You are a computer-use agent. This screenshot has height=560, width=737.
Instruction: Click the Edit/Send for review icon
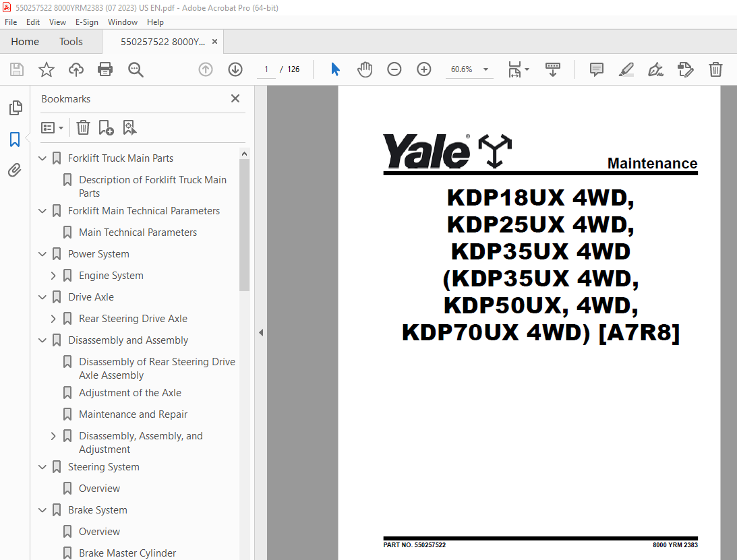[685, 69]
